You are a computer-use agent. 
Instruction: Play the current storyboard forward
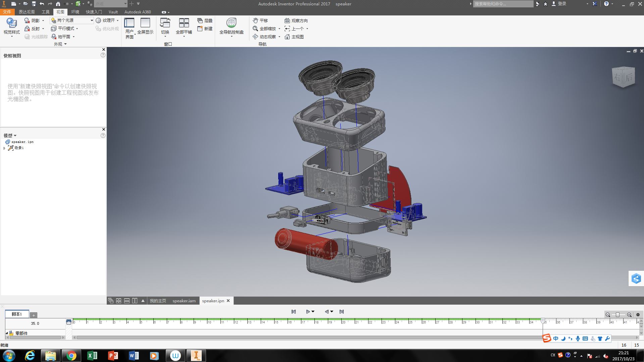click(x=308, y=312)
